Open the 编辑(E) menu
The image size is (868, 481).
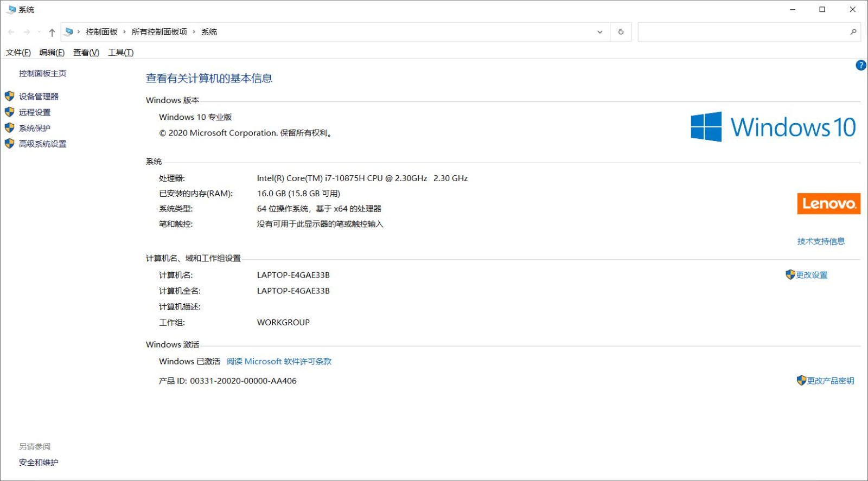coord(52,53)
